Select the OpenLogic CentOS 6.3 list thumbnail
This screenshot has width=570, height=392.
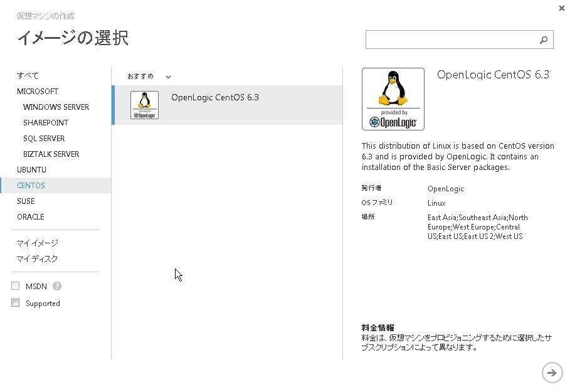144,105
